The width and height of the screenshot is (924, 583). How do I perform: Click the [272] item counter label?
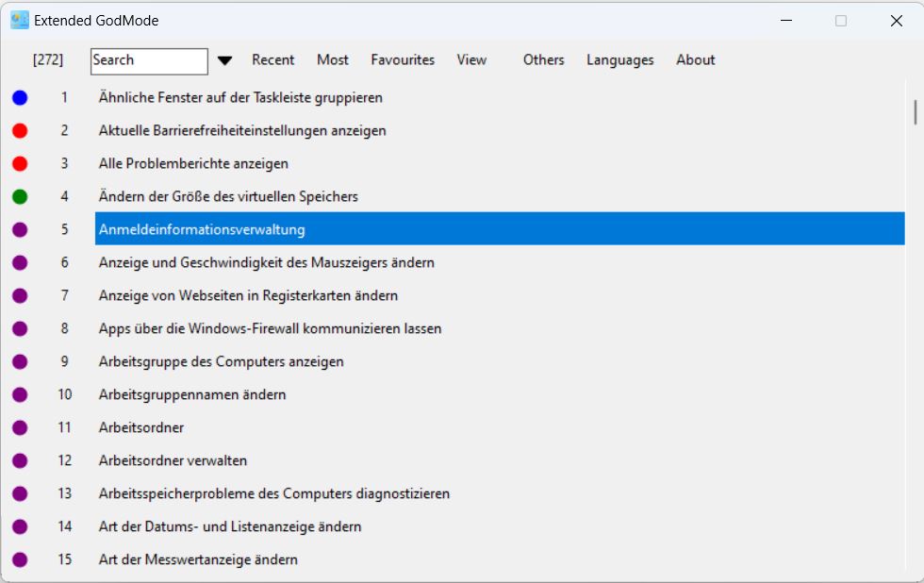(x=48, y=59)
